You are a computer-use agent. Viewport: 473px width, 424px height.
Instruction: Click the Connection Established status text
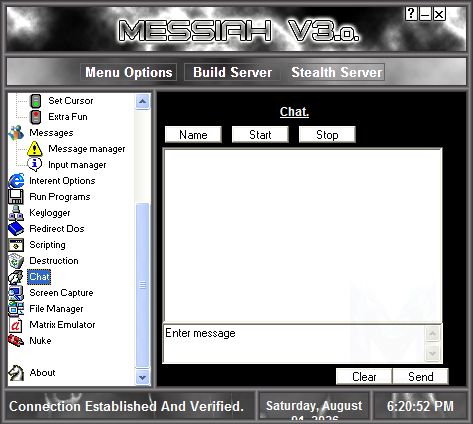pos(126,406)
